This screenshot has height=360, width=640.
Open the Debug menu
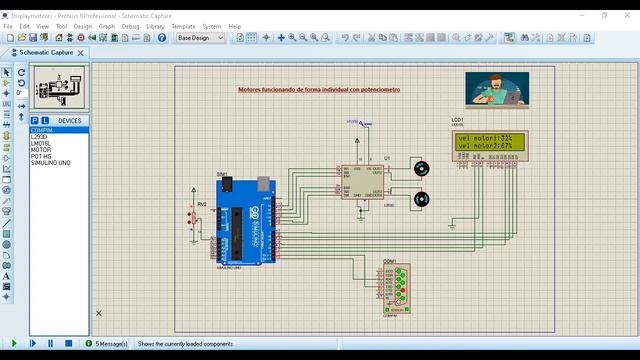pyautogui.click(x=131, y=27)
